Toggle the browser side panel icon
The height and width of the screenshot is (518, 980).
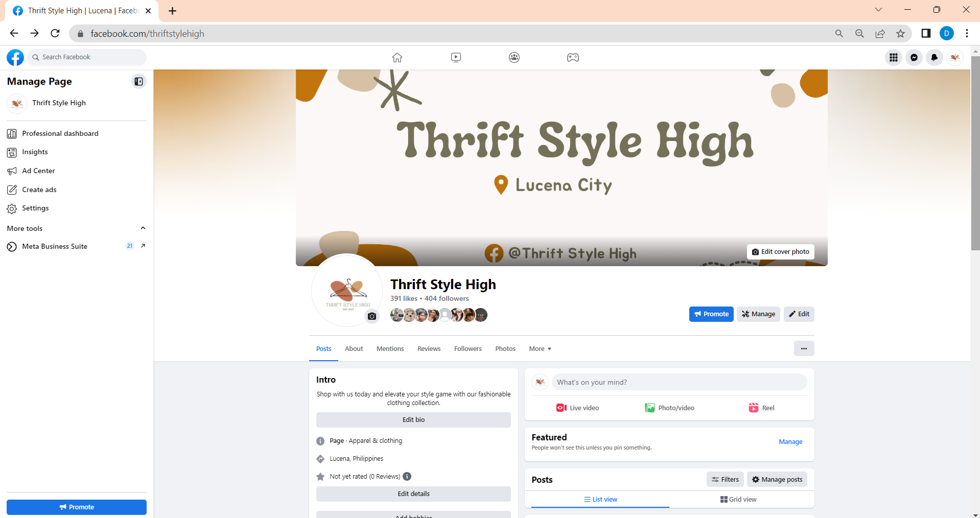pyautogui.click(x=926, y=34)
